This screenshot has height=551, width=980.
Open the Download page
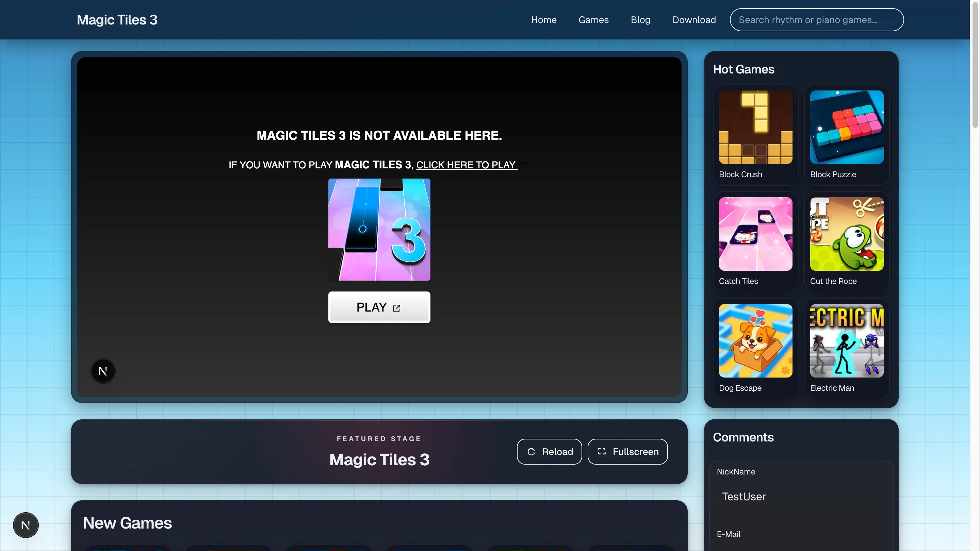tap(694, 20)
